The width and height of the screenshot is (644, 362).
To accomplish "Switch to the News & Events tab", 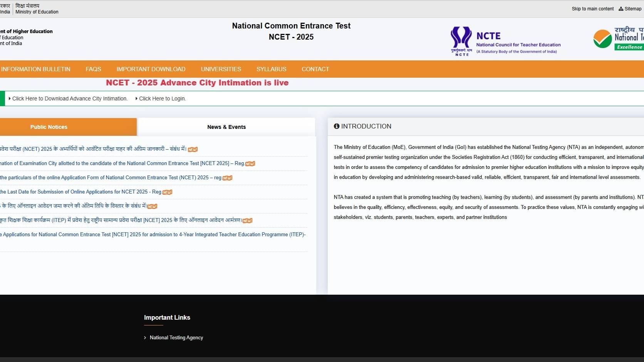I will tap(226, 127).
